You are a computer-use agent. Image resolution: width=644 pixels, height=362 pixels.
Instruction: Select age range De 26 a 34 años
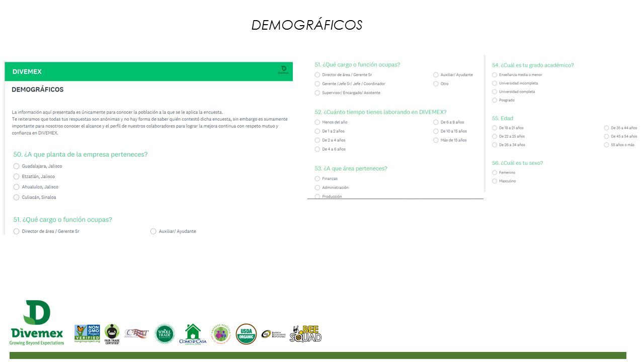pos(495,145)
